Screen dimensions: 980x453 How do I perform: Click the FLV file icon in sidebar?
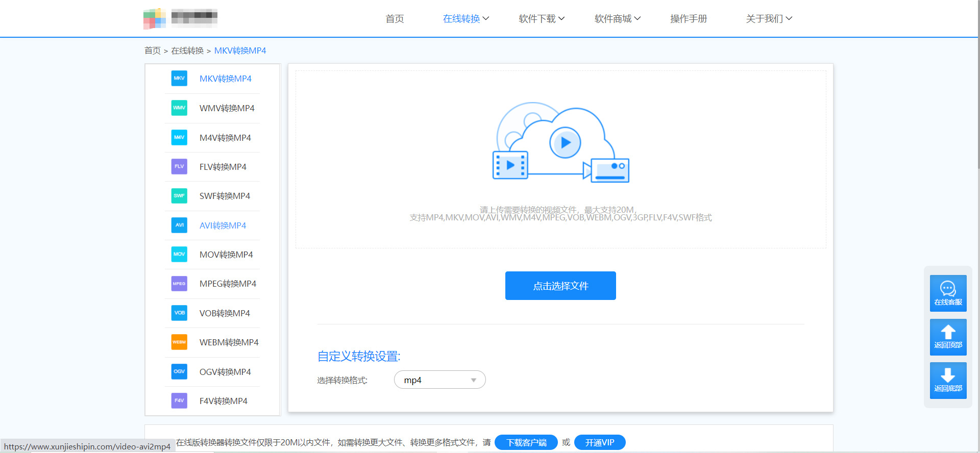point(179,166)
